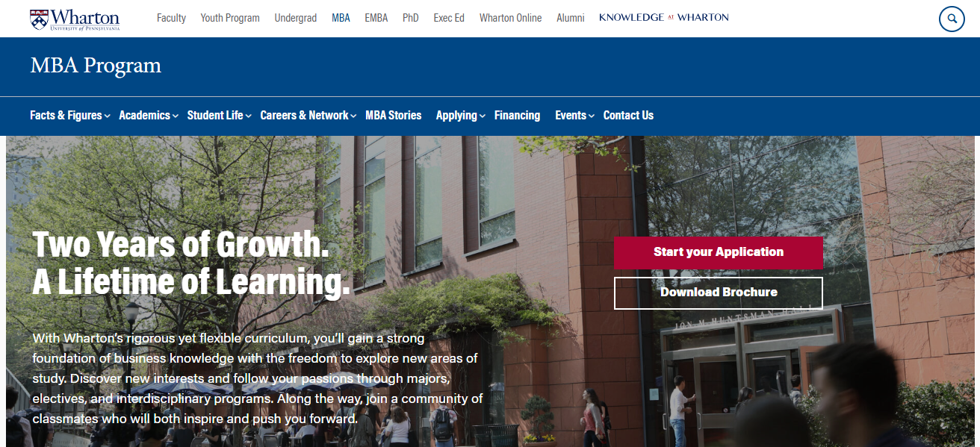Screen dimensions: 980x447
Task: Visit Wharton Online
Action: click(x=511, y=18)
